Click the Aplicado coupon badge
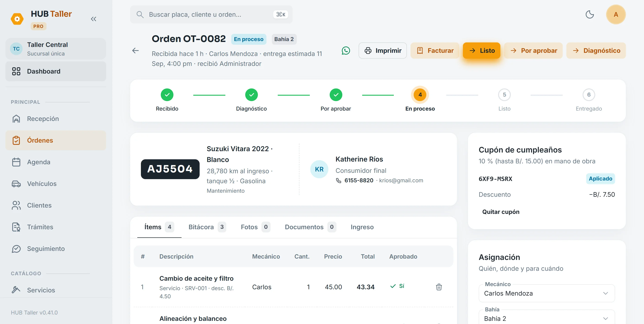This screenshot has height=324, width=644. 600,179
